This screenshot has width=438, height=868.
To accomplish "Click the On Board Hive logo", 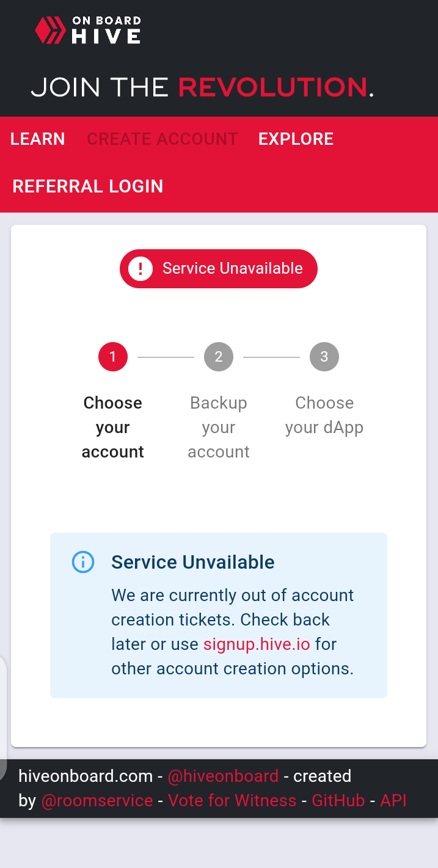I will (88, 30).
